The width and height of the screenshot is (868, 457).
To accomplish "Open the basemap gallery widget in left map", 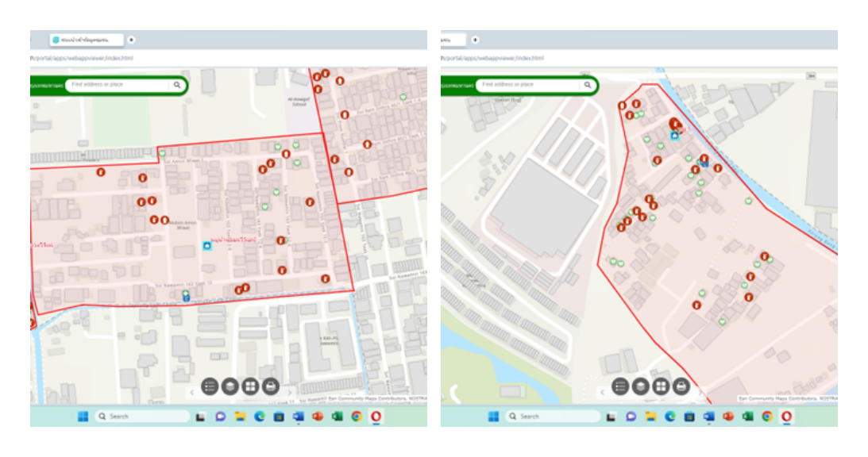I will [249, 386].
